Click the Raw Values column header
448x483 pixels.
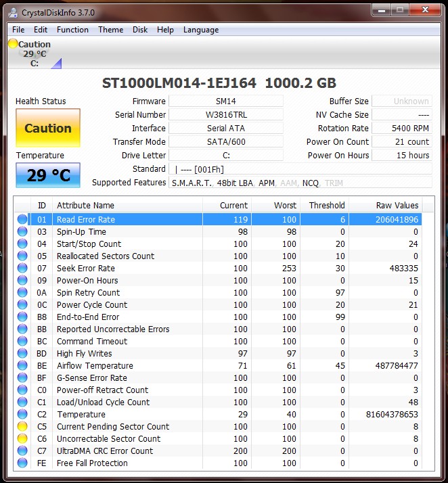(x=386, y=205)
